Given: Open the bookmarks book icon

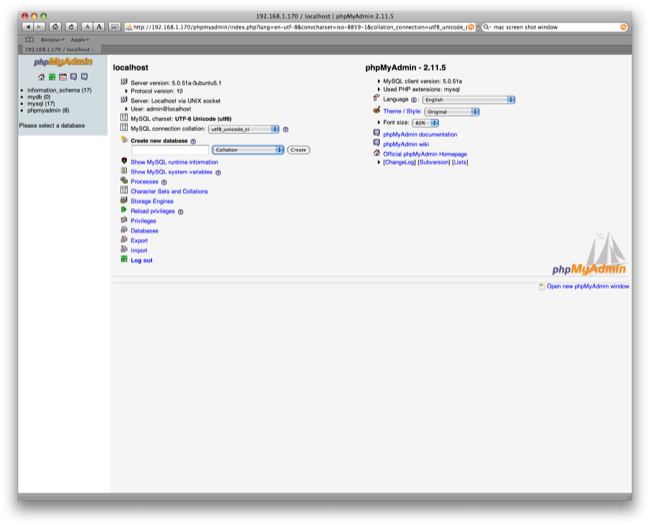Looking at the screenshot, I should coord(29,40).
